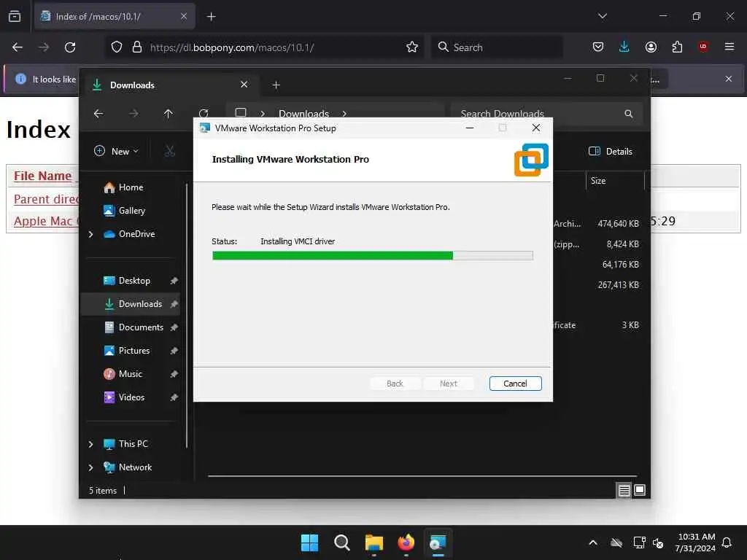Viewport: 747px width, 560px height.
Task: Click the VMware Setup title bar icon
Action: click(205, 128)
